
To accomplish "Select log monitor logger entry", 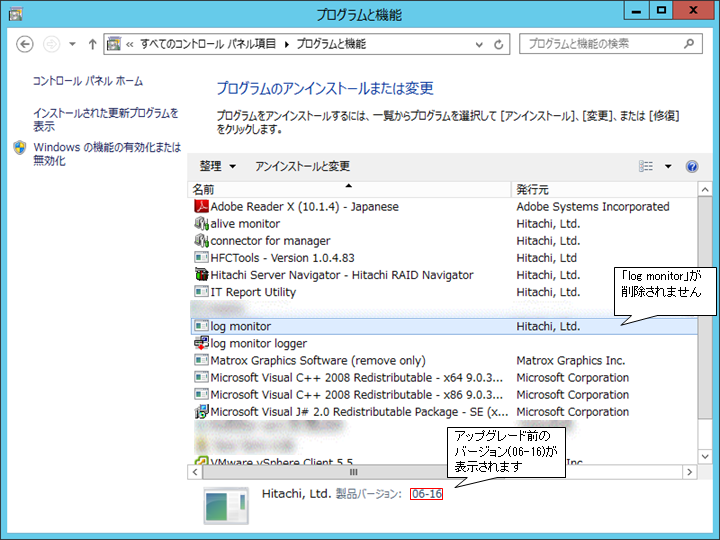I will pos(259,343).
